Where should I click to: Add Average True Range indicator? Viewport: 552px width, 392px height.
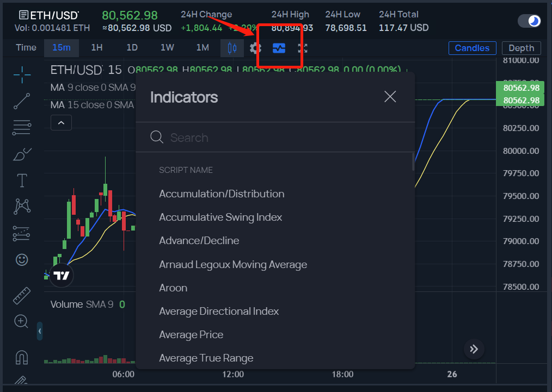click(x=206, y=358)
